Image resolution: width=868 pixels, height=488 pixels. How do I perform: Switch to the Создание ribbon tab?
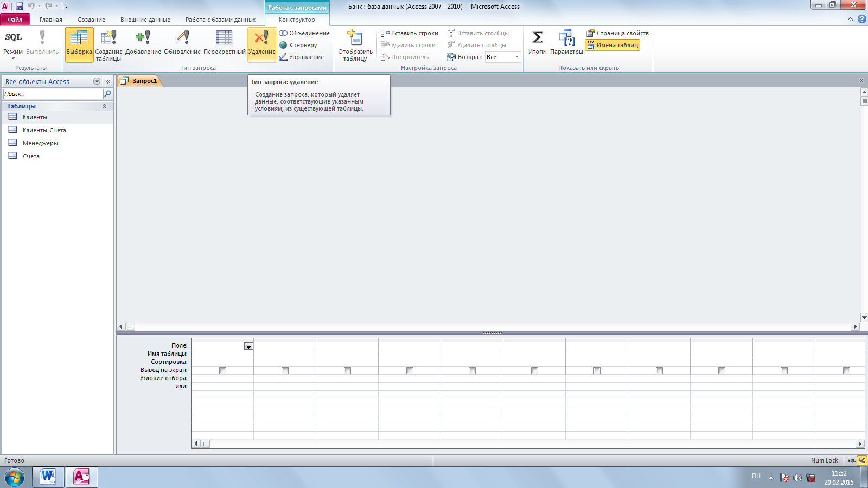(x=91, y=20)
